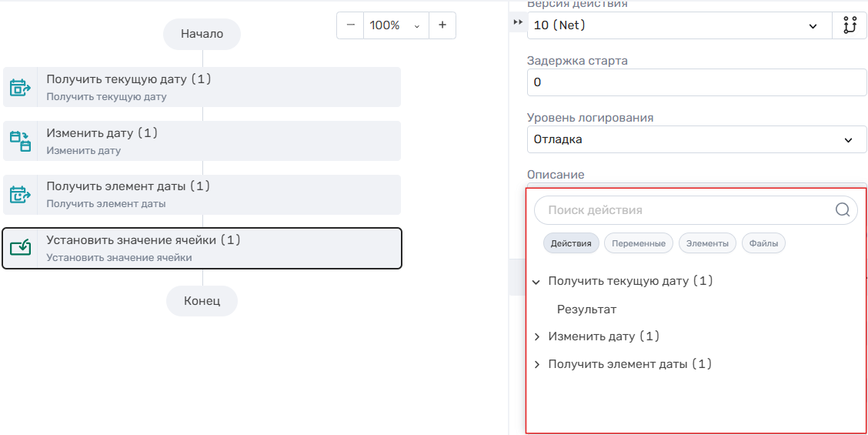Screen dimensions: 868x435
Task: Click the 'Получить текущую дату' calendar icon
Action: coord(20,88)
